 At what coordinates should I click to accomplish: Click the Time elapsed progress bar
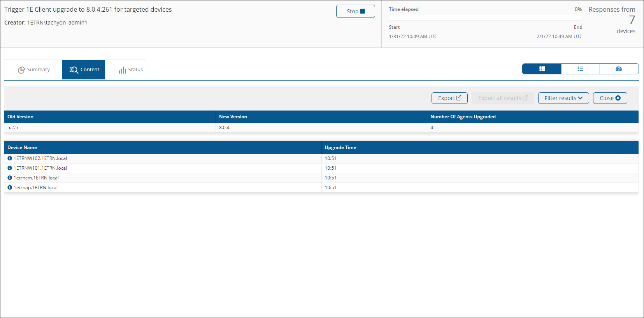(485, 18)
